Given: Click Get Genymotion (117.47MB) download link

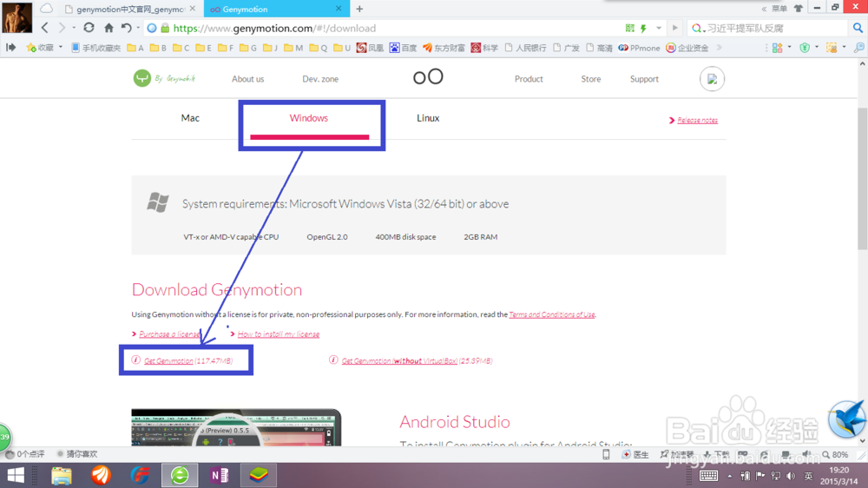Looking at the screenshot, I should click(x=188, y=360).
